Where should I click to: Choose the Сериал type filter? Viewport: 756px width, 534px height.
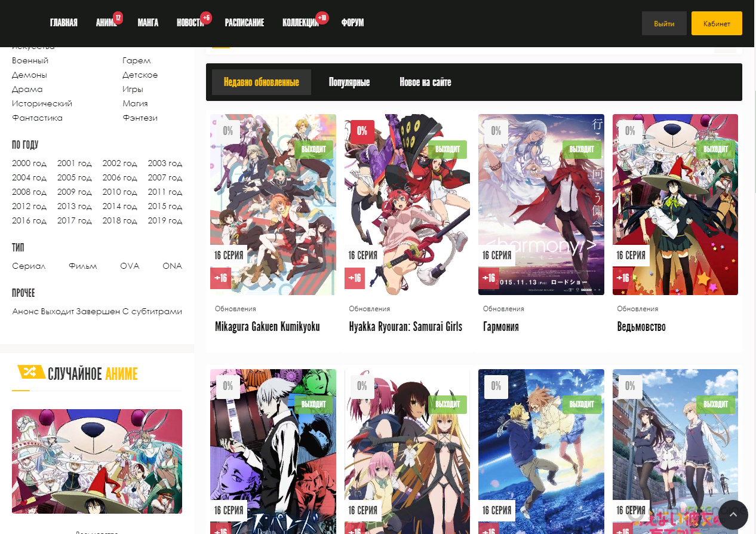[29, 266]
